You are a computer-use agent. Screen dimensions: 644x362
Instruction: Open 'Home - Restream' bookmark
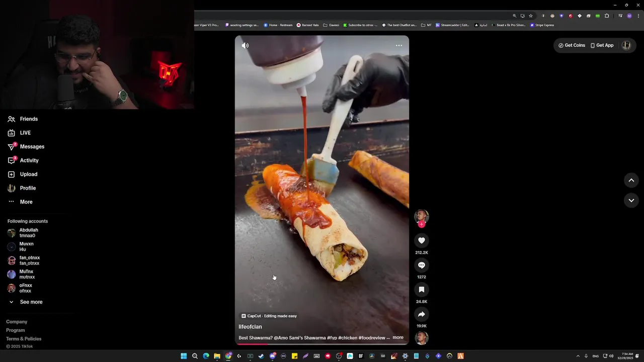(x=278, y=25)
